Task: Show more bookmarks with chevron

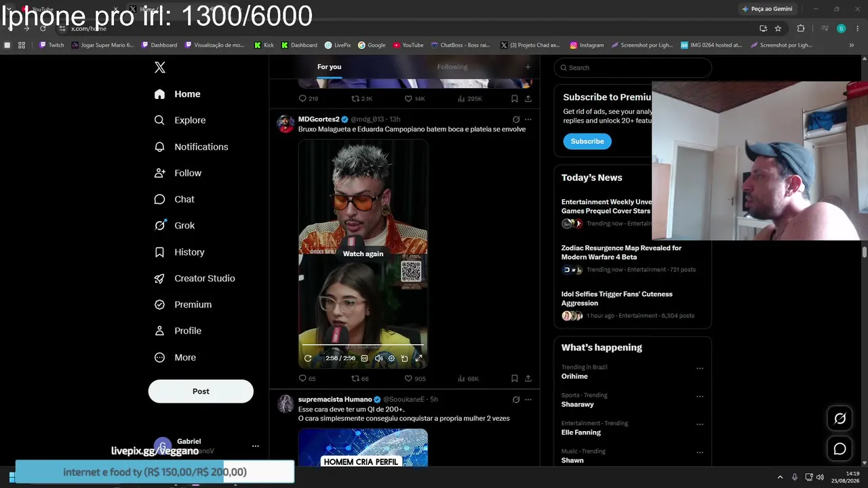Action: [x=851, y=45]
